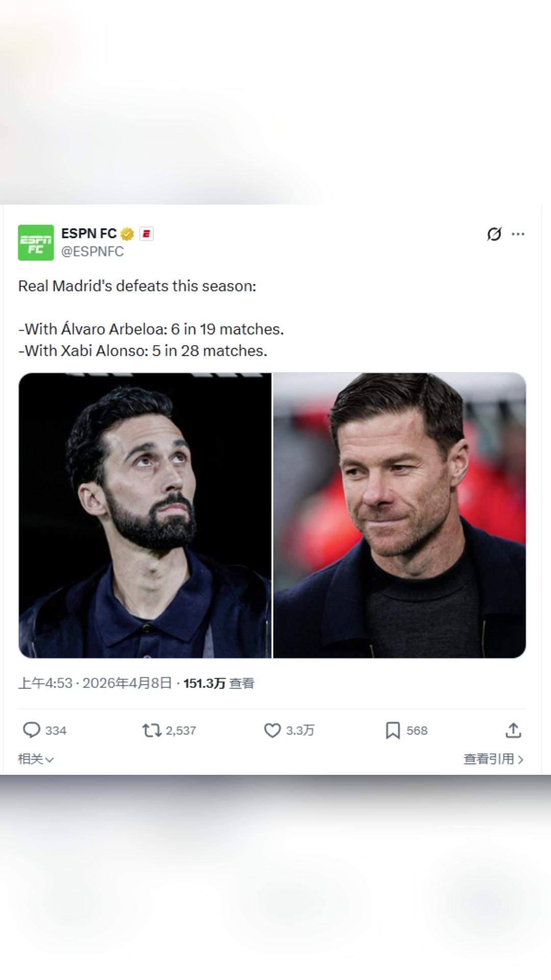Click the 上午4:53 post timestamp
Viewport: 551px width, 980px height.
tap(45, 683)
